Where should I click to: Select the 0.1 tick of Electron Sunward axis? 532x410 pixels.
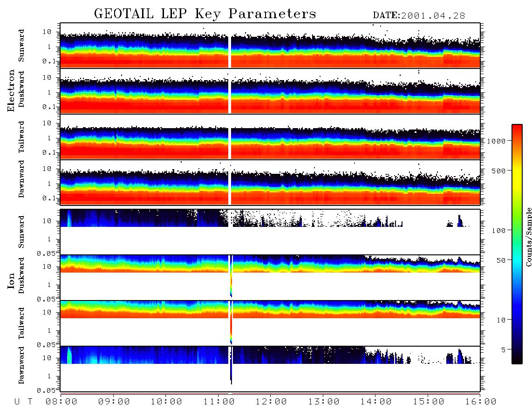[50, 61]
